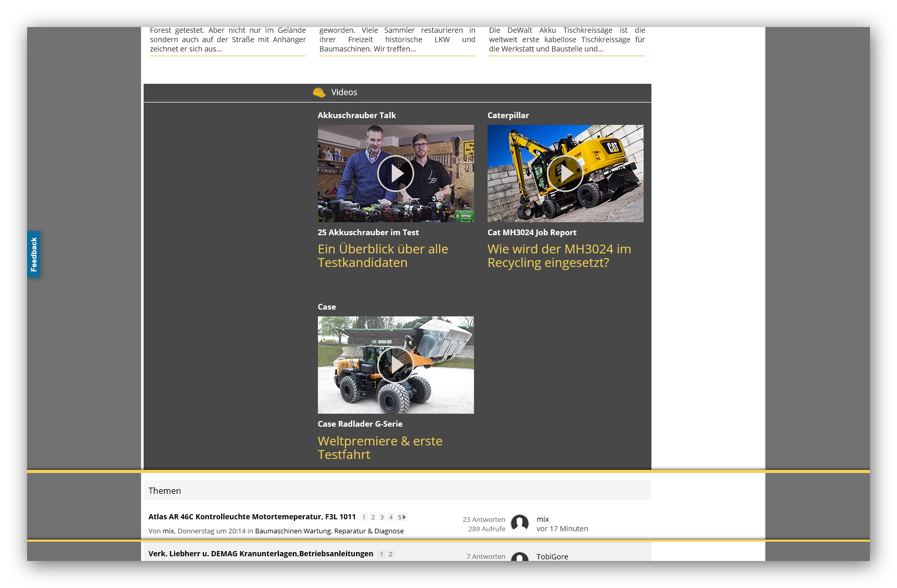The width and height of the screenshot is (897, 588).
Task: Click the Forest getestet article teaser text
Action: tap(228, 40)
